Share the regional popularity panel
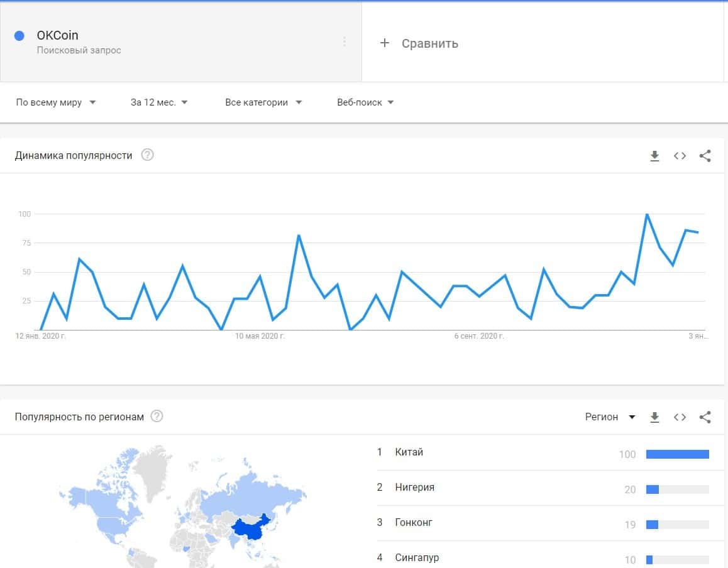The height and width of the screenshot is (568, 728). click(705, 417)
